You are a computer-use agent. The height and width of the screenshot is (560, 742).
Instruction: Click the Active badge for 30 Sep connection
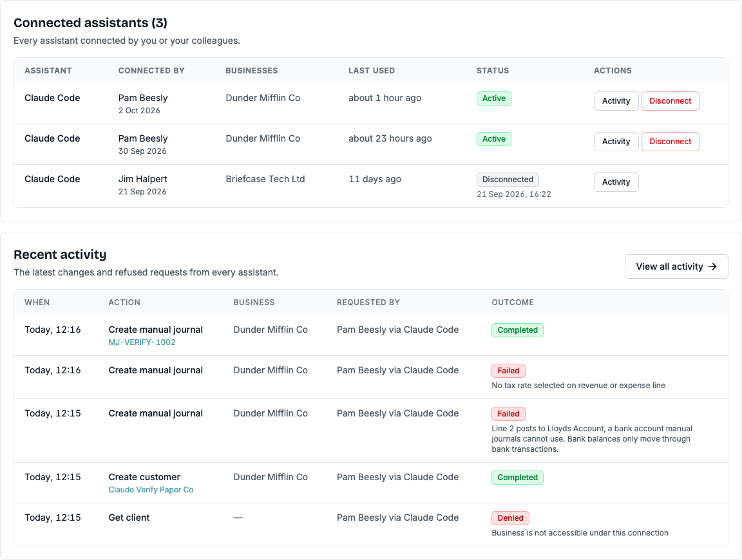coord(493,139)
